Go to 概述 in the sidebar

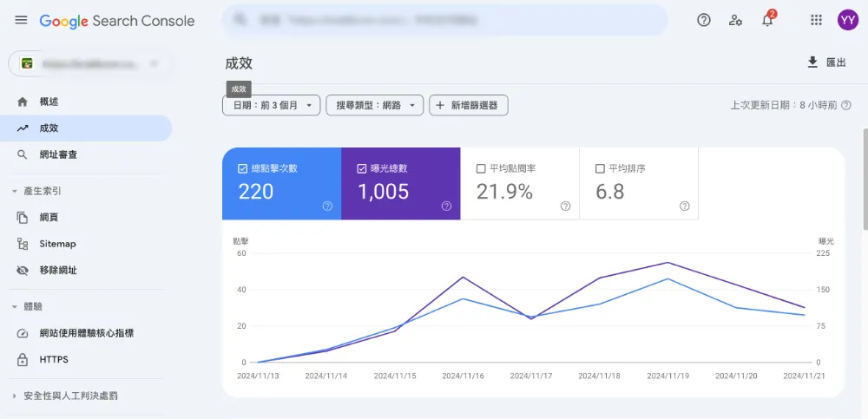[49, 102]
